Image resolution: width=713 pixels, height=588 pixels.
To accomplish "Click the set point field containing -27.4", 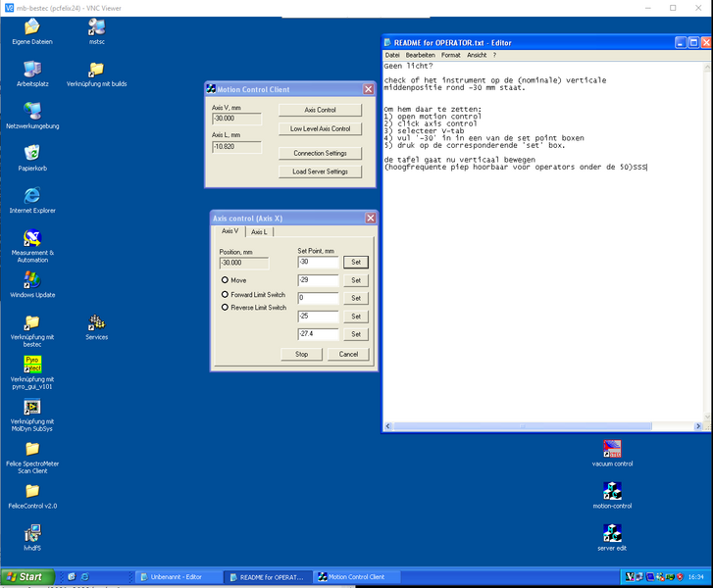I will (319, 334).
